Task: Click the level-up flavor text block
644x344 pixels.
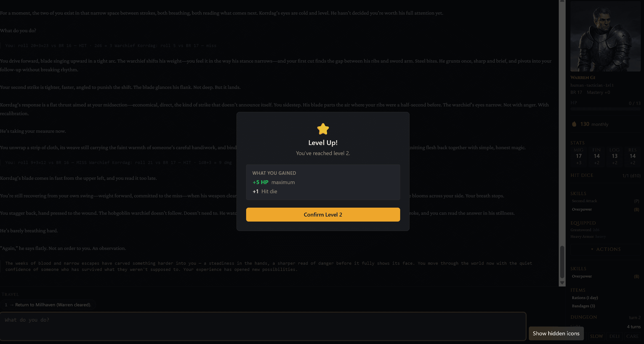Action: 269,266
